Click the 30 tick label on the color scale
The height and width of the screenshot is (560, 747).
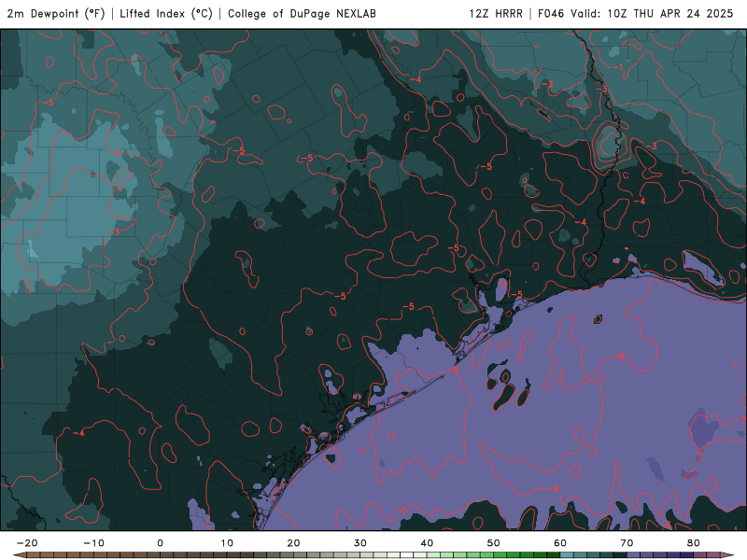tap(360, 543)
